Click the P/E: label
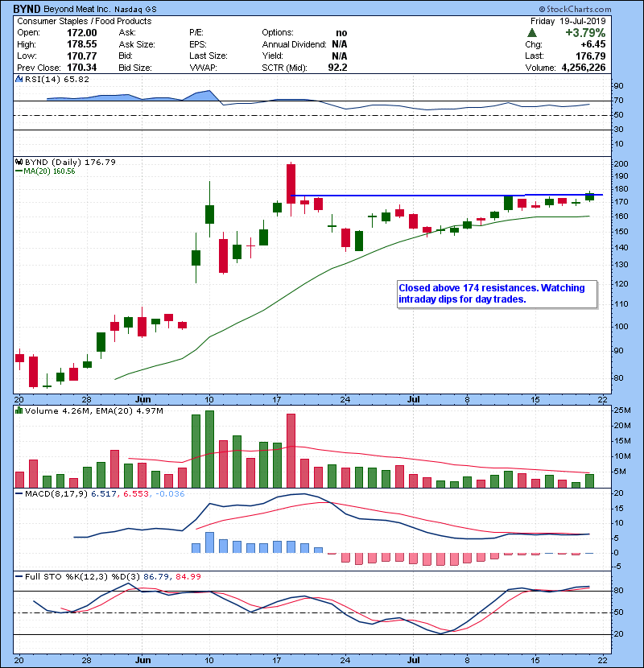This screenshot has height=668, width=644. [196, 33]
